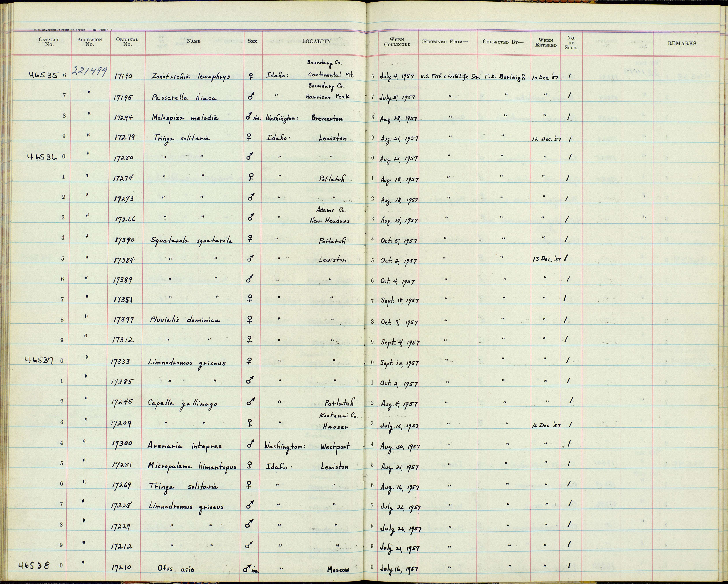Click 'U.S. Fish & Wildlife Ser.' entry
Screen dimensions: 728x584
[x=450, y=77]
